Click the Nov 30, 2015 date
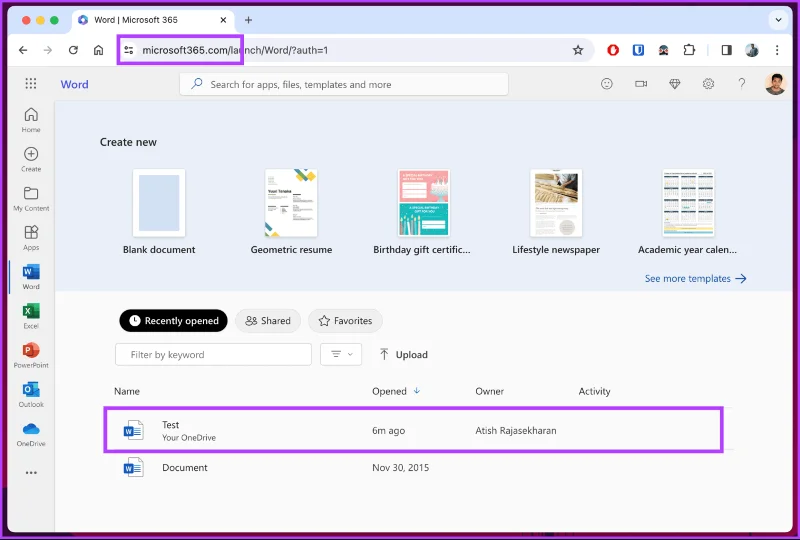Viewport: 800px width, 540px height. point(401,468)
